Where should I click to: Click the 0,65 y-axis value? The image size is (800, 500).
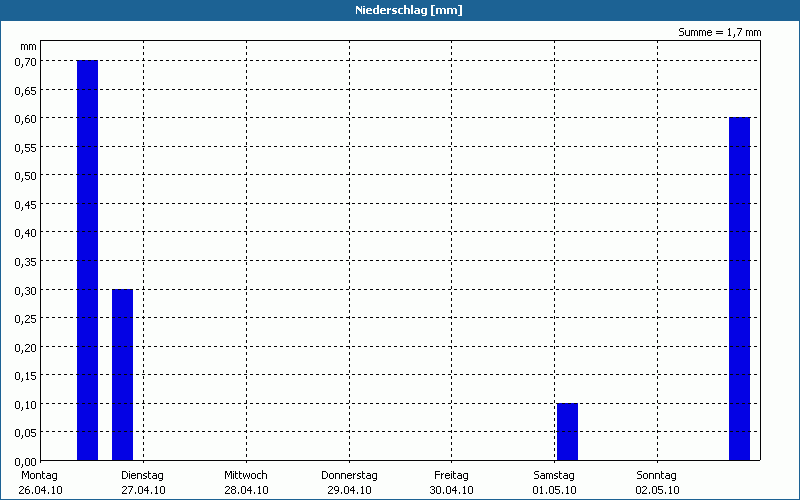point(26,91)
